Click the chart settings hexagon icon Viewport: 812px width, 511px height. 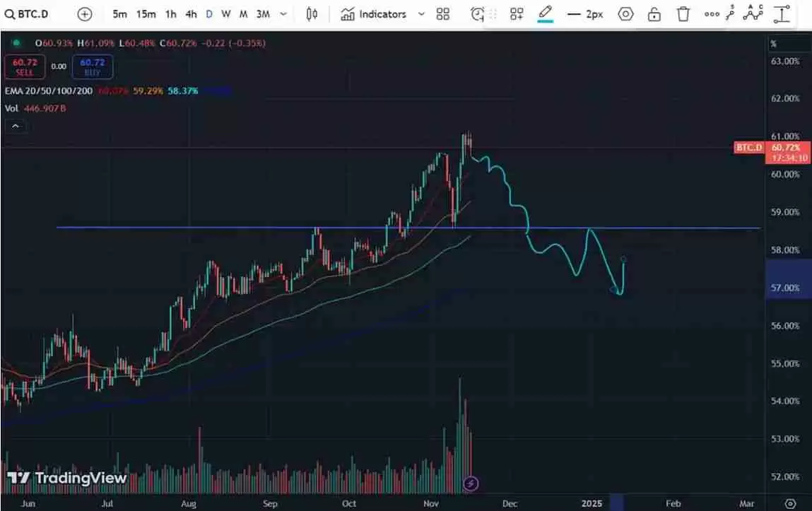pyautogui.click(x=625, y=13)
